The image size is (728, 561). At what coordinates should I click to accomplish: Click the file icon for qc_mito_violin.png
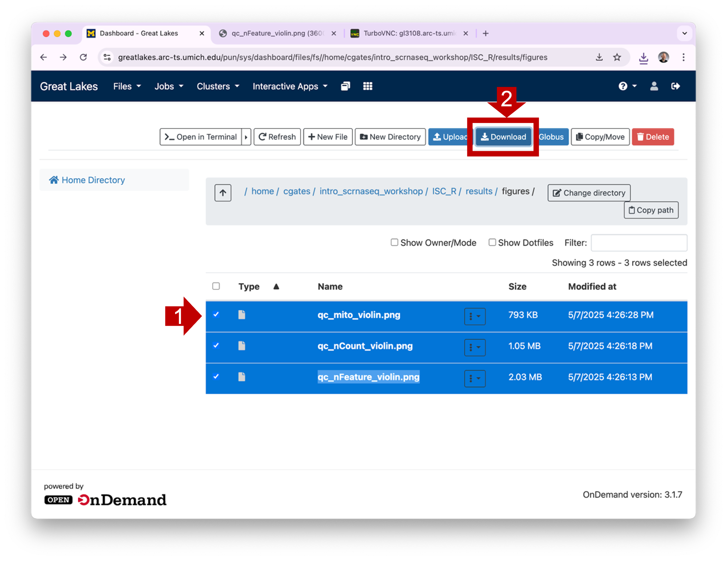[242, 315]
